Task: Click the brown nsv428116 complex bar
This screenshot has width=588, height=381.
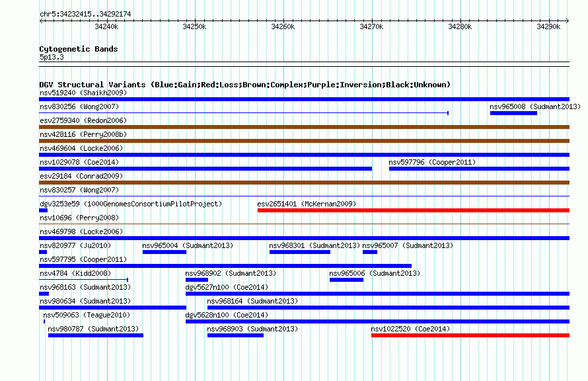Action: click(x=304, y=141)
